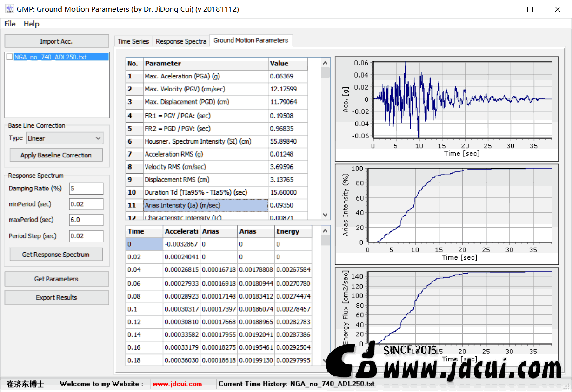Open the baseline correction Type dropdown

(x=65, y=138)
